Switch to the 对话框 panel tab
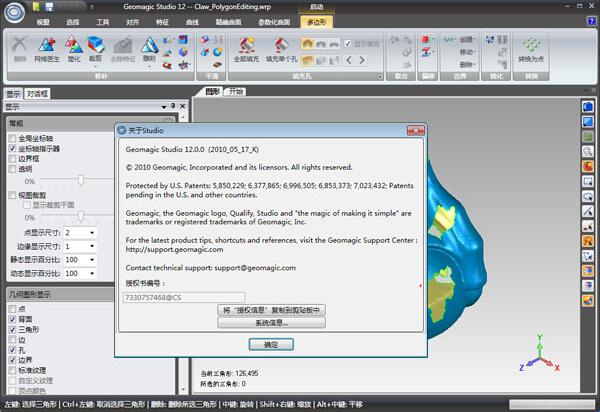The image size is (600, 412). [37, 93]
